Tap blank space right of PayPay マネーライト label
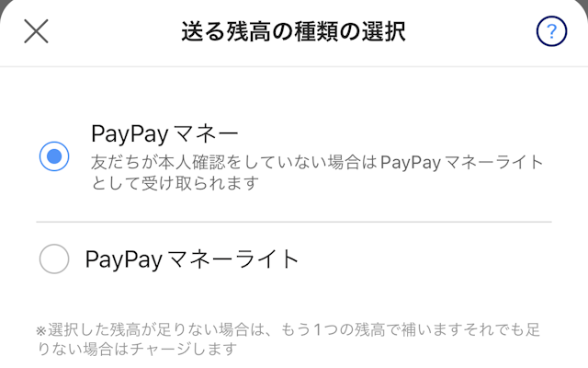 pyautogui.click(x=424, y=259)
